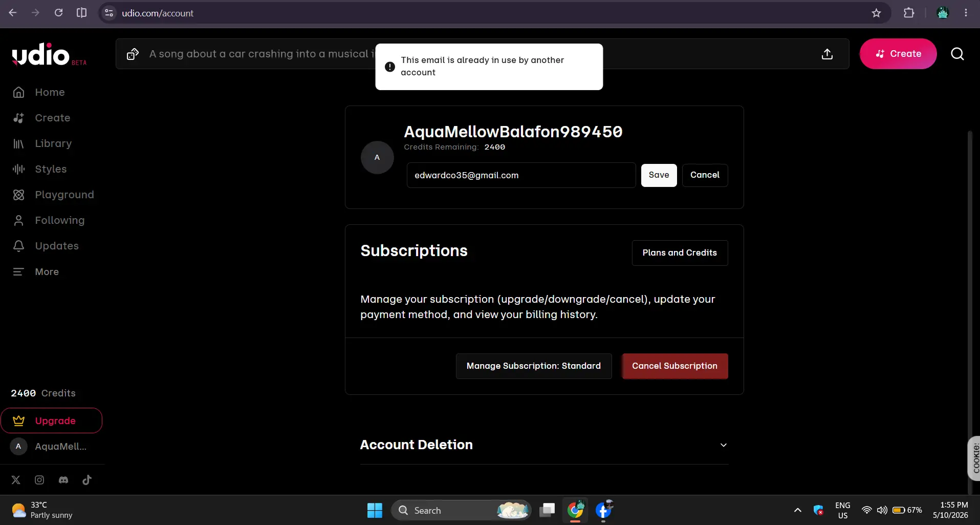
Task: Open the search magnifier icon
Action: point(957,54)
